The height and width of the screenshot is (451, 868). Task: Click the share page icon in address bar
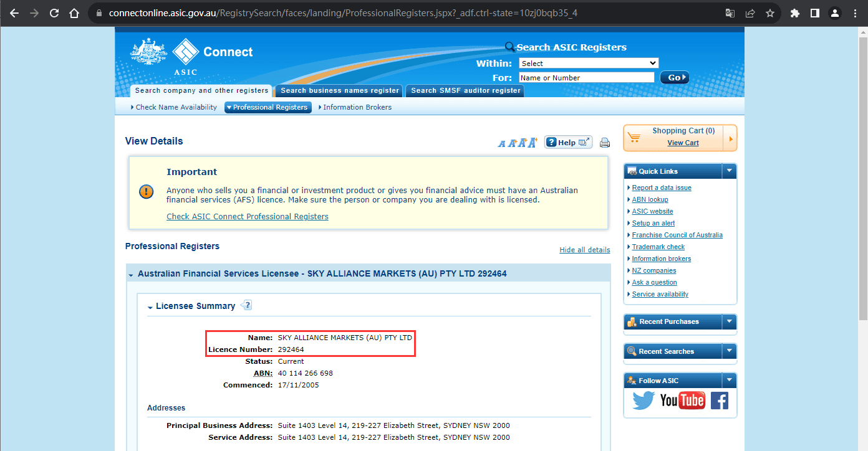(750, 13)
